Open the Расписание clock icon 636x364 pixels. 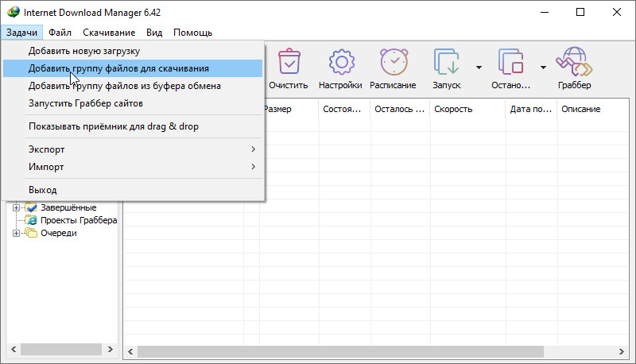(x=393, y=63)
